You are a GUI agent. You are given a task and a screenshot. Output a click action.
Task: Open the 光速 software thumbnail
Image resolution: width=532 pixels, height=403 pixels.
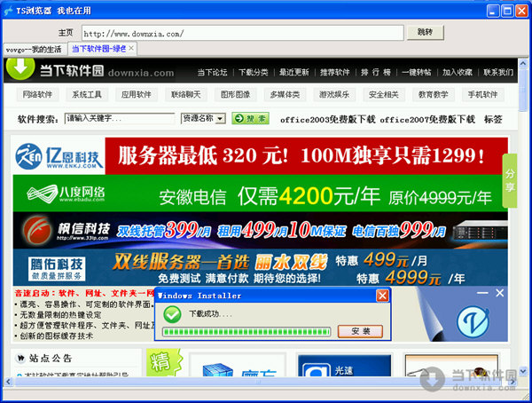pyautogui.click(x=344, y=366)
